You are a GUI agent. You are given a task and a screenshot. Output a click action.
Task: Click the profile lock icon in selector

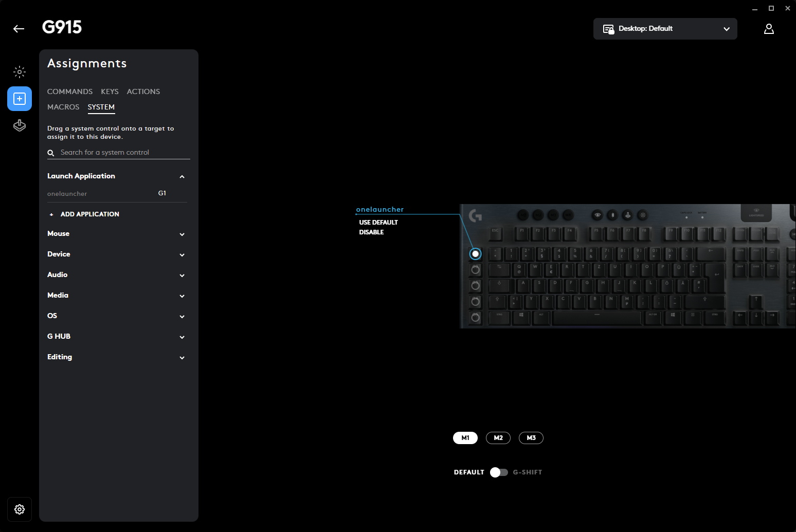coord(608,29)
